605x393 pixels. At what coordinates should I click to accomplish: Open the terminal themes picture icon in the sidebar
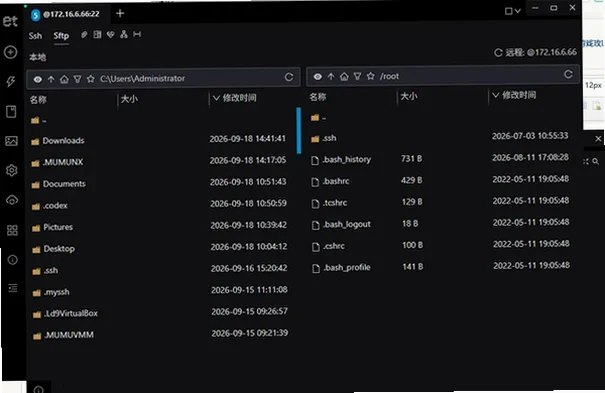point(11,141)
